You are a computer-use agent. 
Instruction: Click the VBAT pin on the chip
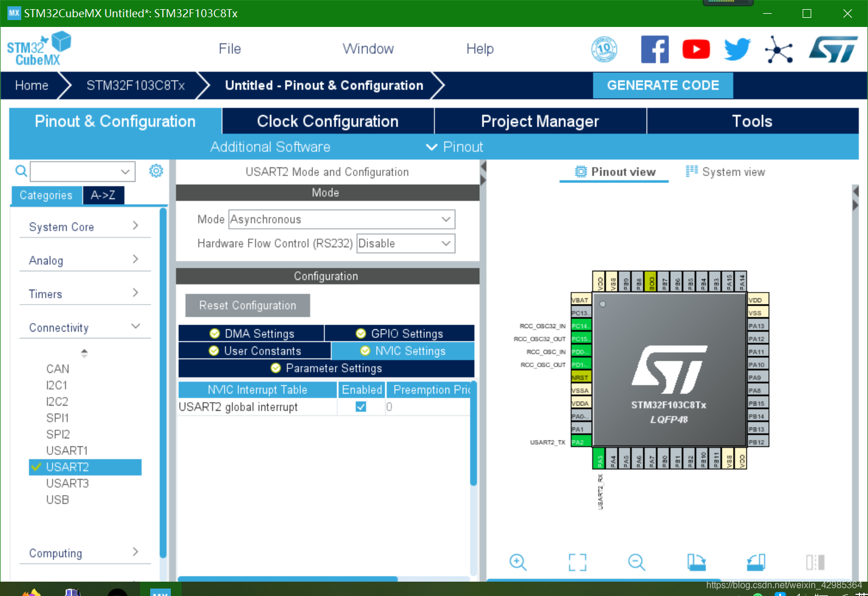point(581,300)
